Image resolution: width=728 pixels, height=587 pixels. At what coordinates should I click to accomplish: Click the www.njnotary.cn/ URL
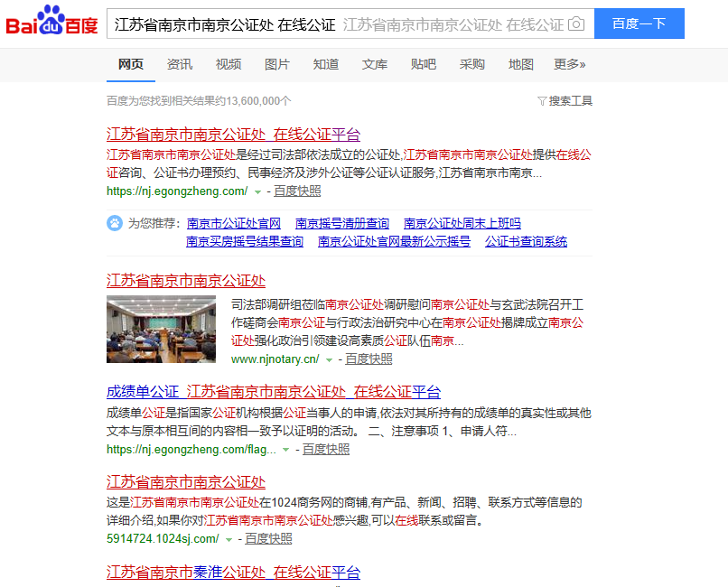(x=275, y=359)
